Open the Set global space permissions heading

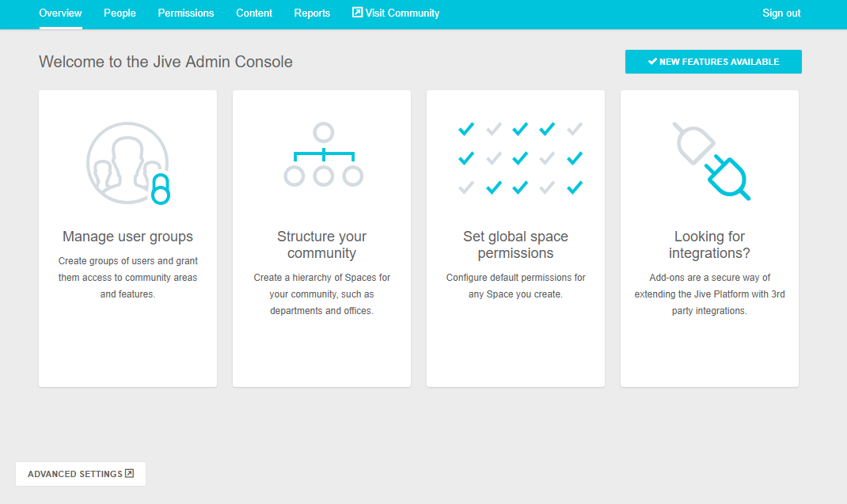click(x=515, y=244)
